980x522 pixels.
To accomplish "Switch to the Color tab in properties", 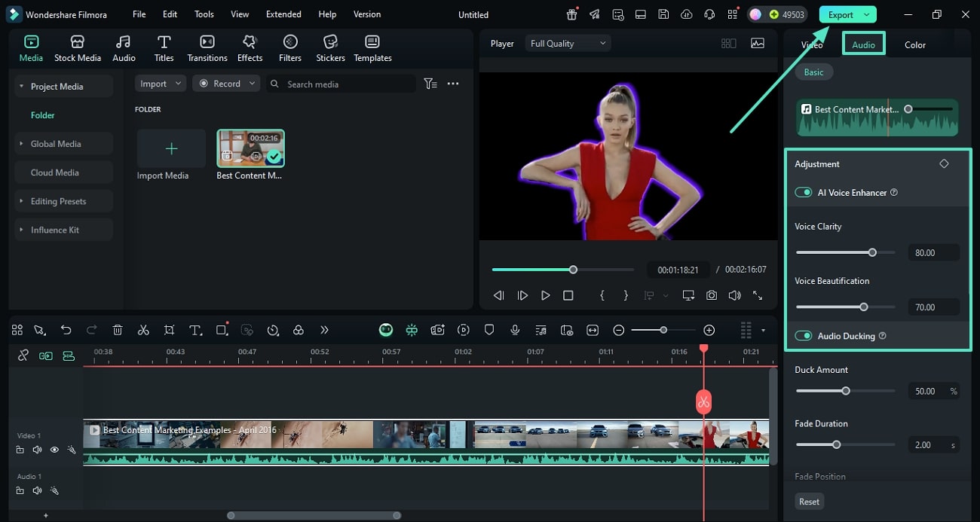I will tap(915, 44).
